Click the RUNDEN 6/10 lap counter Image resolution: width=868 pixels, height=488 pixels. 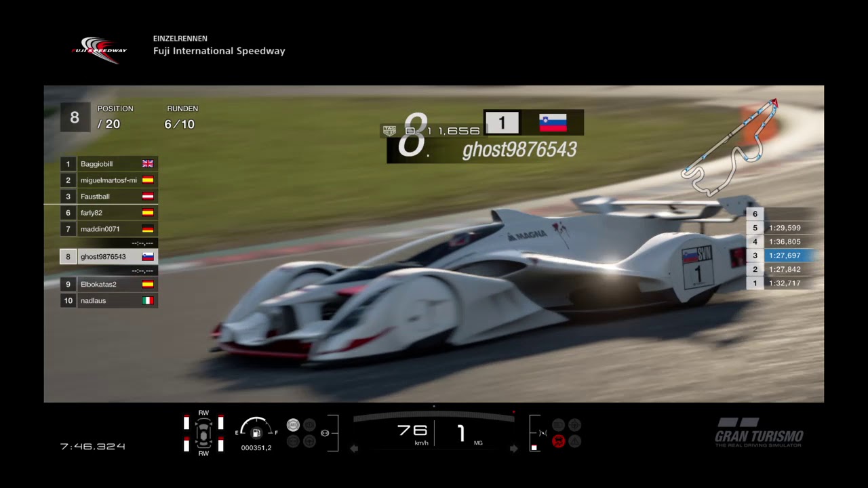[x=182, y=117]
